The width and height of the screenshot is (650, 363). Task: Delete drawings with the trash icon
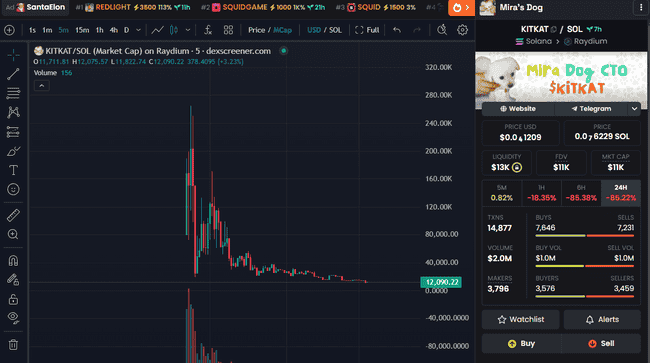pyautogui.click(x=13, y=344)
